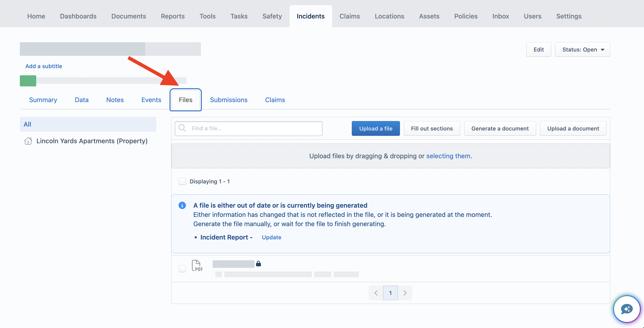Click the house icon for Lincoln Yards
Screen dimensions: 644x328
[28, 141]
